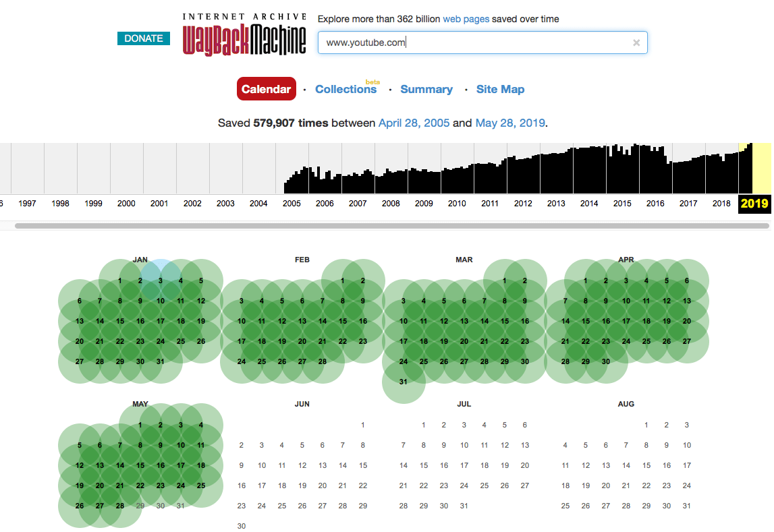
Task: Select the March 31 capture day
Action: [x=404, y=382]
